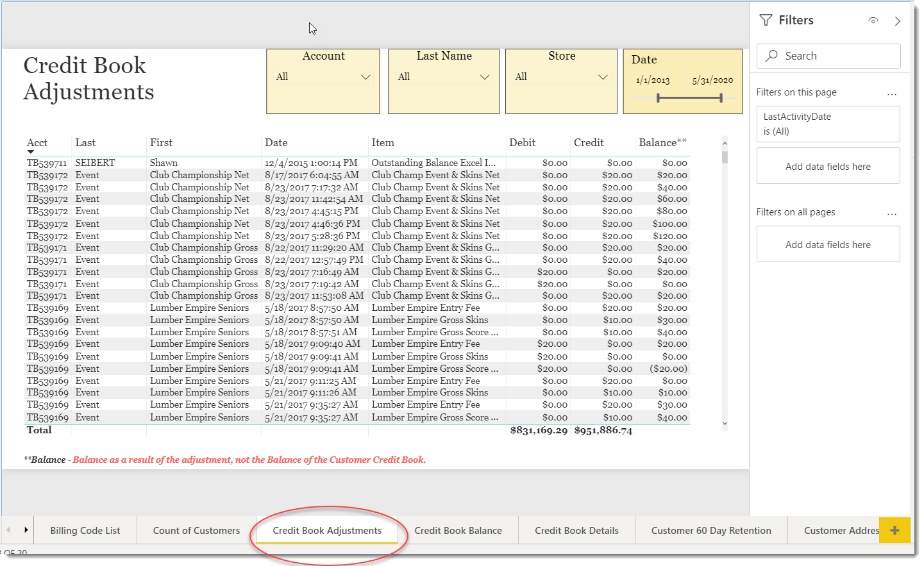Click the start date field 1/1/2013

[x=653, y=80]
